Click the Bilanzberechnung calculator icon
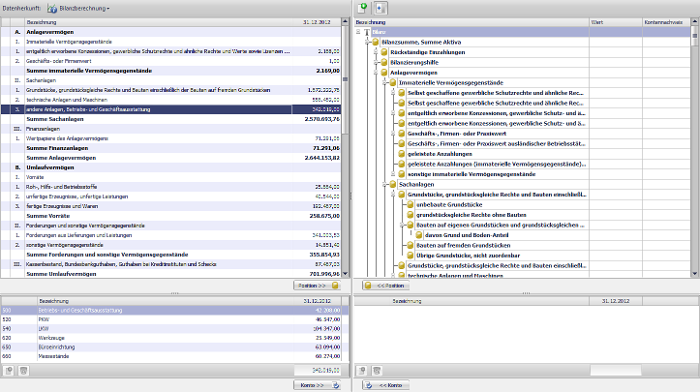 [x=52, y=8]
